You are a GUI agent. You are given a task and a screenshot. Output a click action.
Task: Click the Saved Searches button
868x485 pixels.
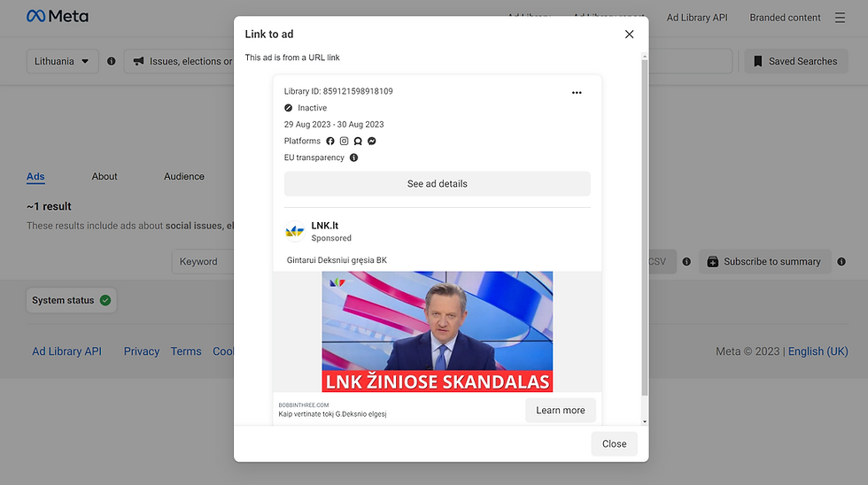pos(795,61)
